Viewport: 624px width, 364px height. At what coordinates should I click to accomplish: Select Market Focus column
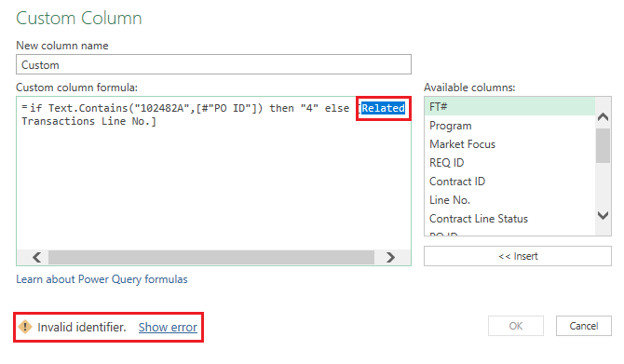tap(509, 144)
